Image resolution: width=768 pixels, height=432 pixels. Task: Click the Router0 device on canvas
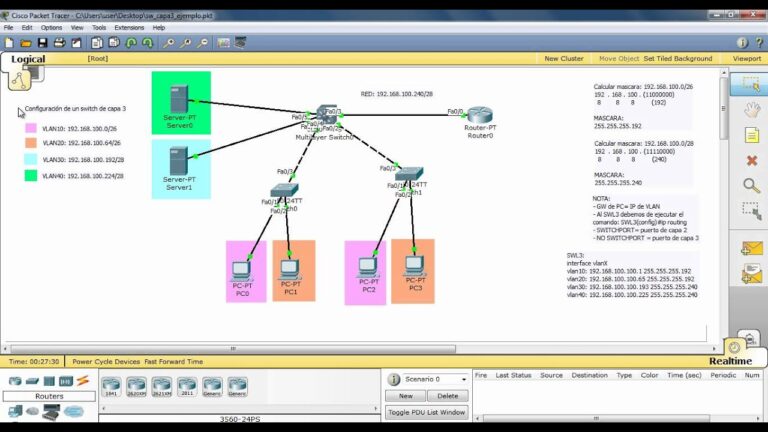tap(481, 116)
